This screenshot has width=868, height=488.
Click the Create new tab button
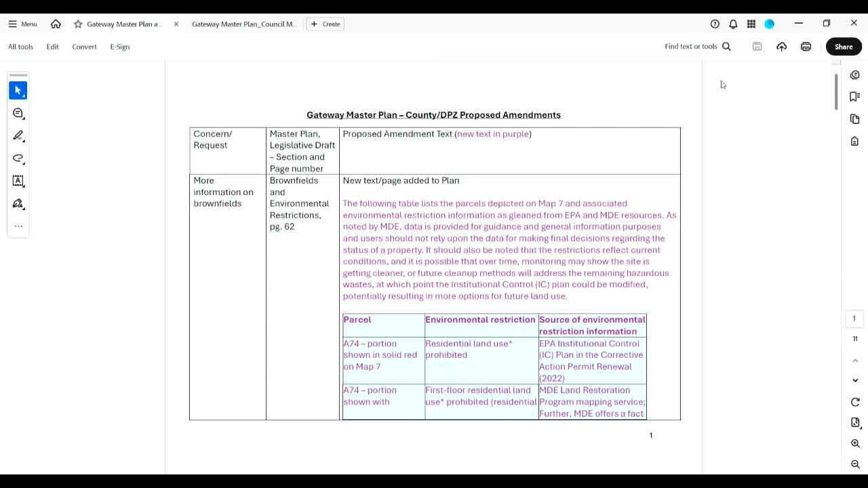(325, 24)
